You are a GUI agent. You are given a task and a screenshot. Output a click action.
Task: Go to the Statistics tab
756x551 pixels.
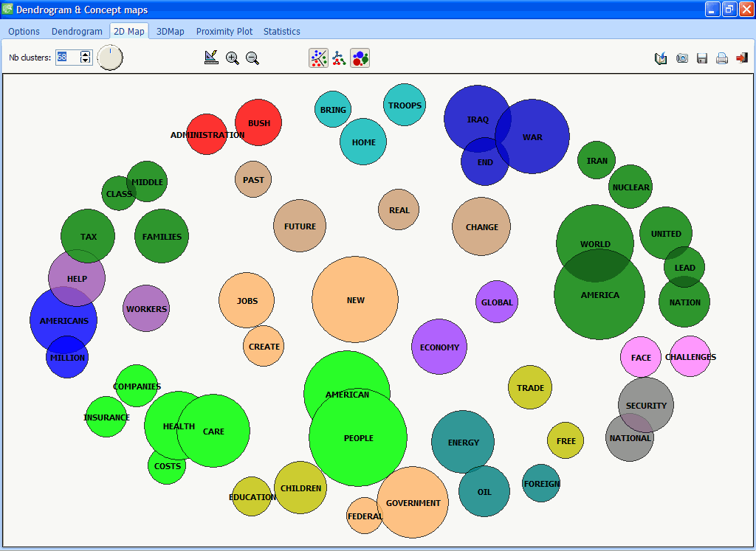(x=281, y=32)
